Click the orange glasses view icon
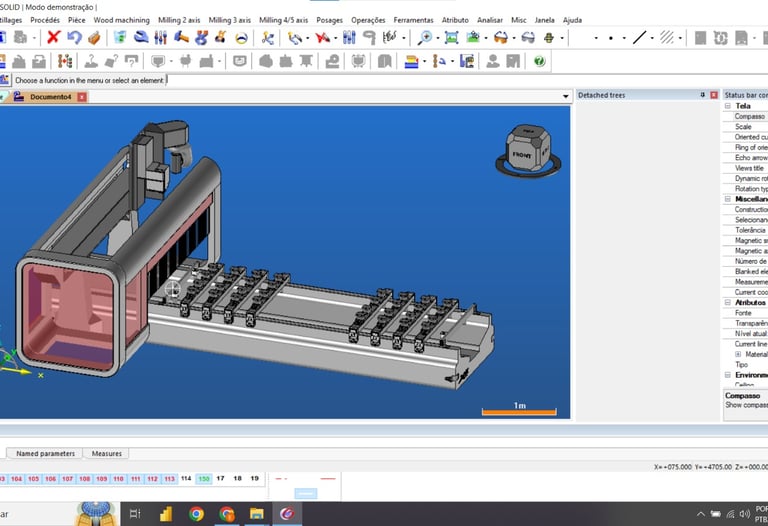Viewport: 768px width, 526px height. click(500, 38)
